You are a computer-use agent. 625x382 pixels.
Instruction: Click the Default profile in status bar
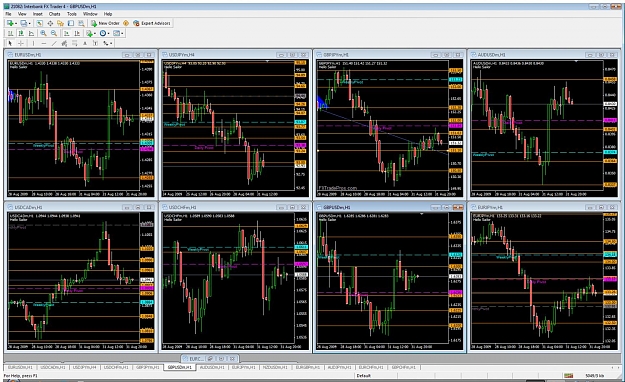(x=364, y=376)
